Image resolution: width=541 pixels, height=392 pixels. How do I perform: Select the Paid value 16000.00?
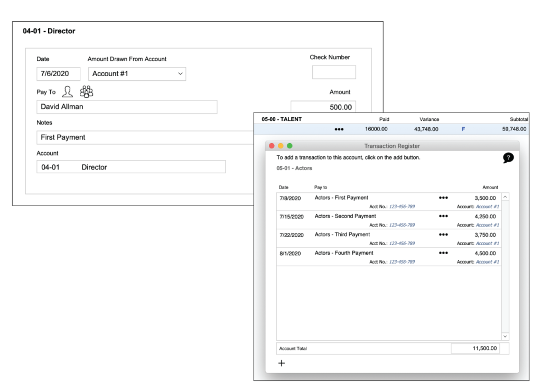click(x=376, y=129)
